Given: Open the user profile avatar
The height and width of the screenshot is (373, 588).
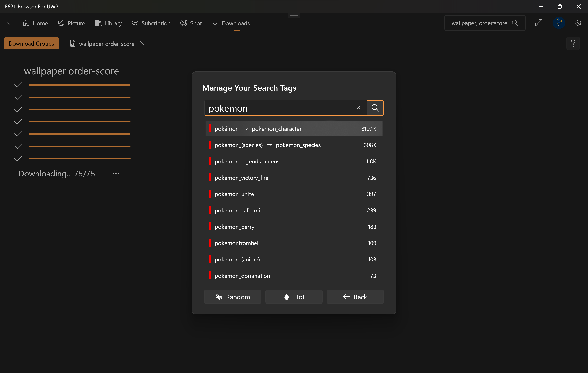Looking at the screenshot, I should coord(559,23).
